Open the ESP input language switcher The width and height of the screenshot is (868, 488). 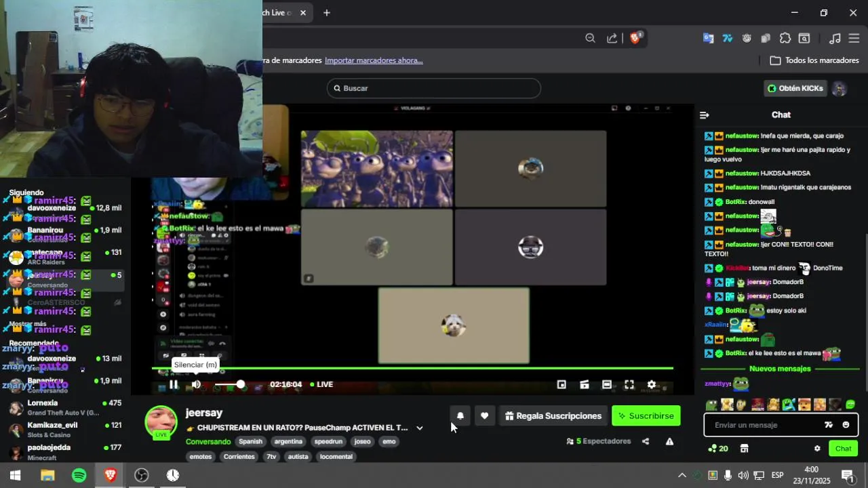pos(777,475)
